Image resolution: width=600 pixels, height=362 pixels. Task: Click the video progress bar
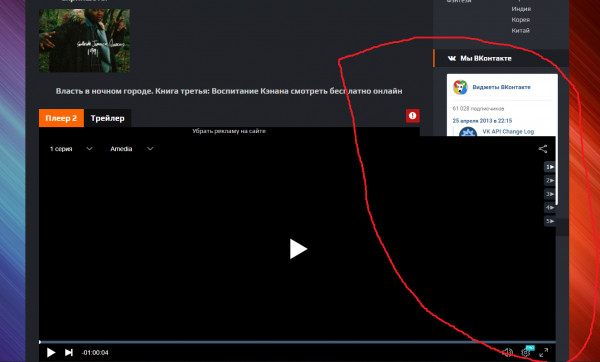[297, 342]
